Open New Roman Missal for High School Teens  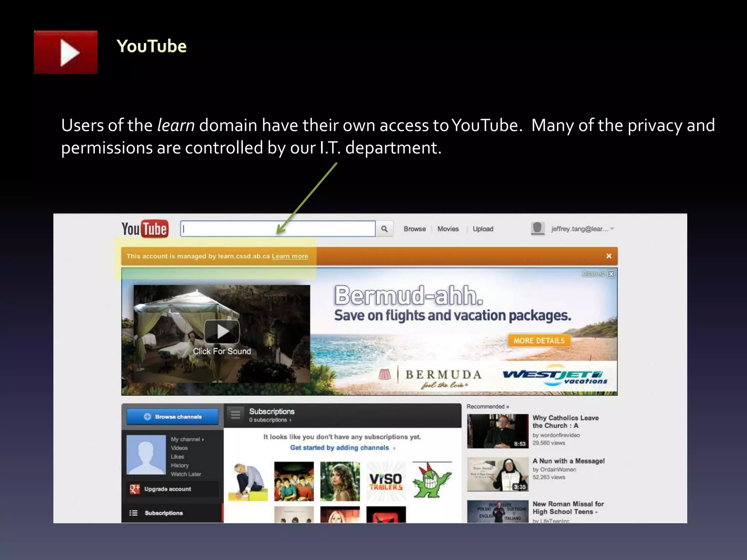click(x=568, y=508)
